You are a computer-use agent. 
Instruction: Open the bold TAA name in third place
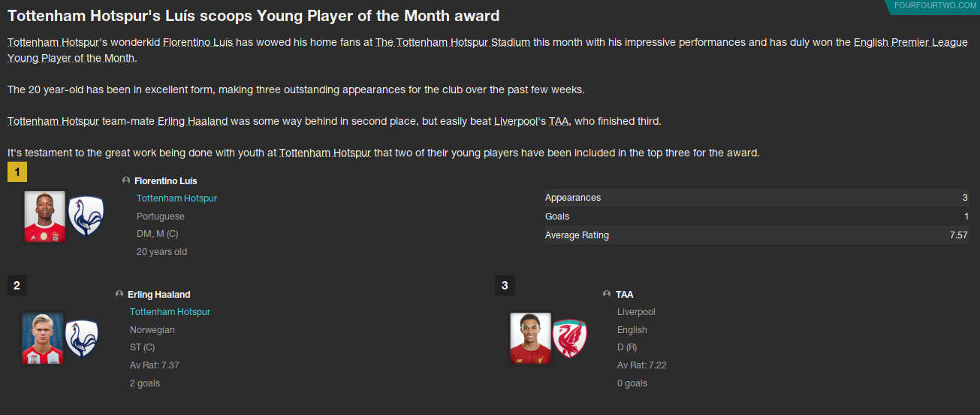tap(625, 295)
